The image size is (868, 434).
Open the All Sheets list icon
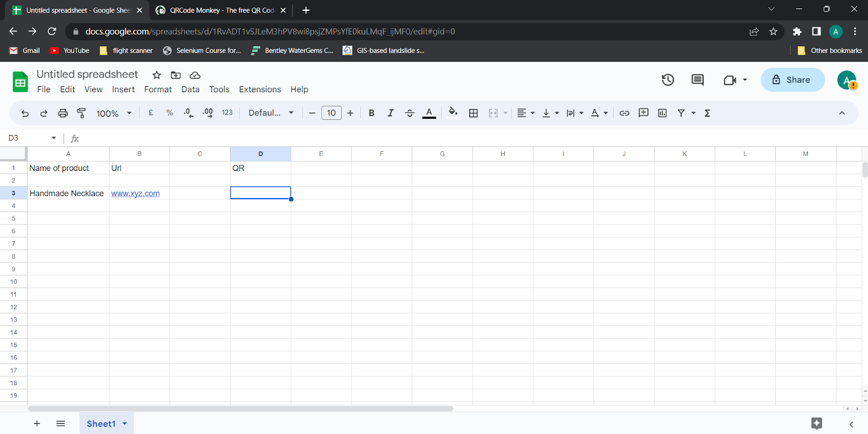coord(61,424)
